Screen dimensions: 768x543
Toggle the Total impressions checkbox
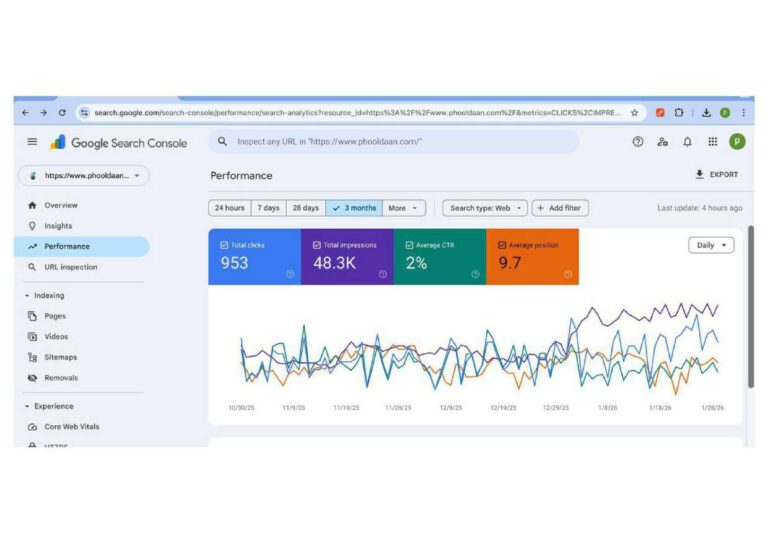pos(317,245)
